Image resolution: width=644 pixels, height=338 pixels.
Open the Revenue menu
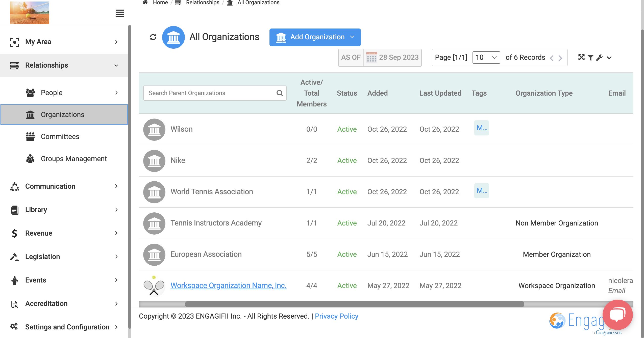click(x=64, y=233)
